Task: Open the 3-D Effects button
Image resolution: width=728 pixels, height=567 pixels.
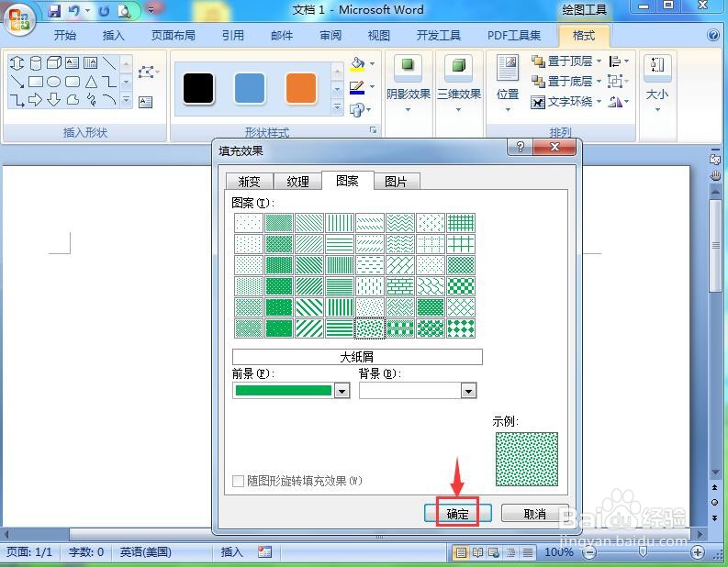Action: coord(459,83)
